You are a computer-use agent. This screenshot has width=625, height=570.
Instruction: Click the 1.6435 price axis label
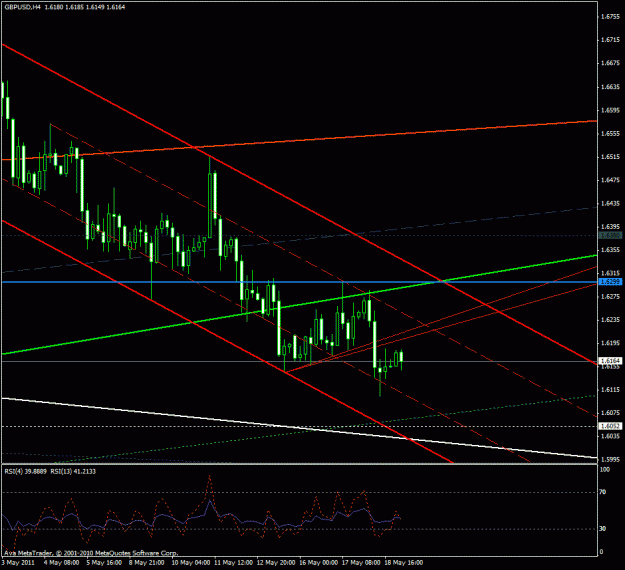point(610,204)
